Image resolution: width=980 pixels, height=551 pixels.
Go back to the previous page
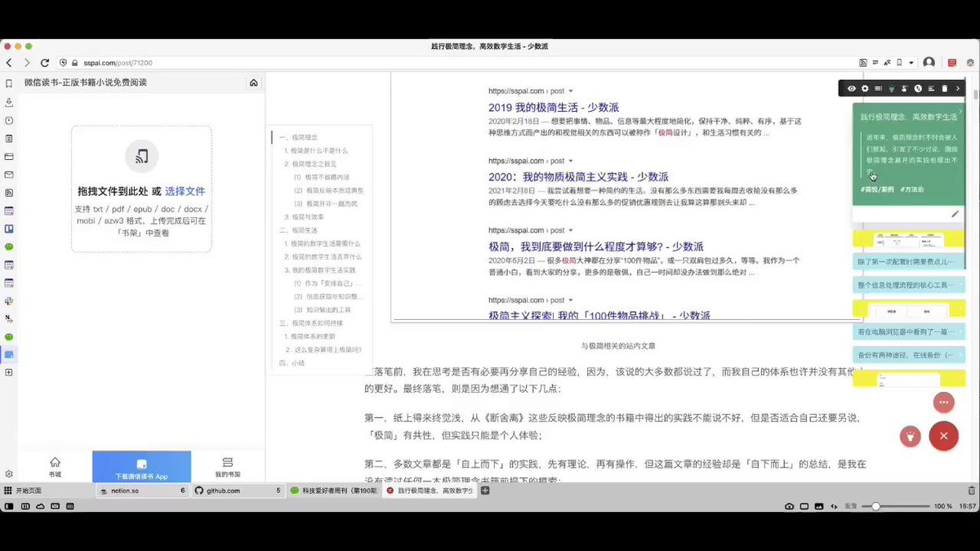[x=9, y=62]
